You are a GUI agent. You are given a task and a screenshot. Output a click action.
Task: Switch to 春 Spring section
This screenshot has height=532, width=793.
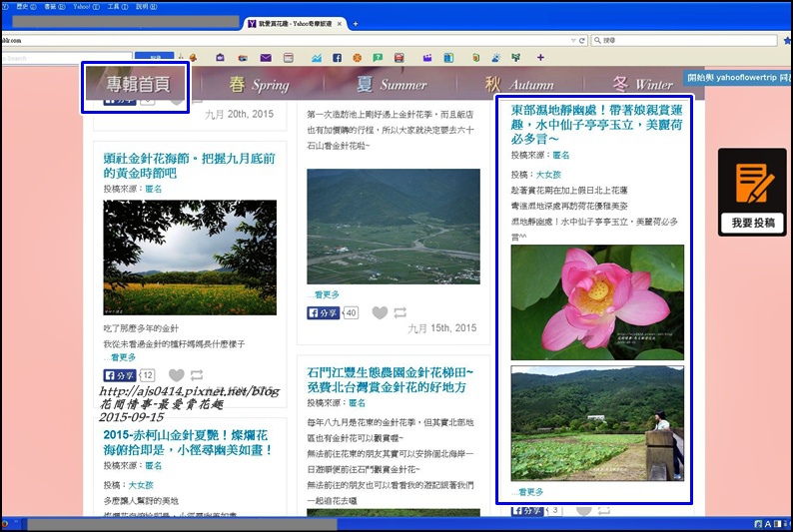pos(259,85)
